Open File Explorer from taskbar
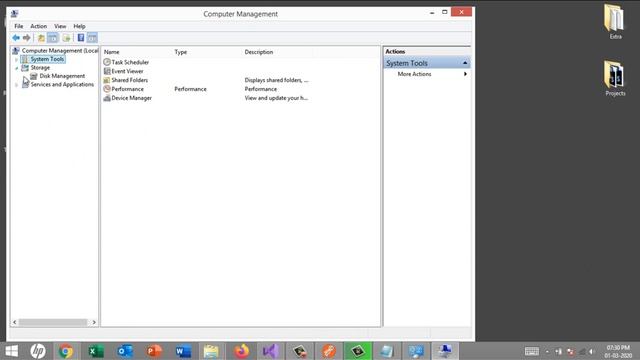The image size is (640, 360). tap(211, 351)
